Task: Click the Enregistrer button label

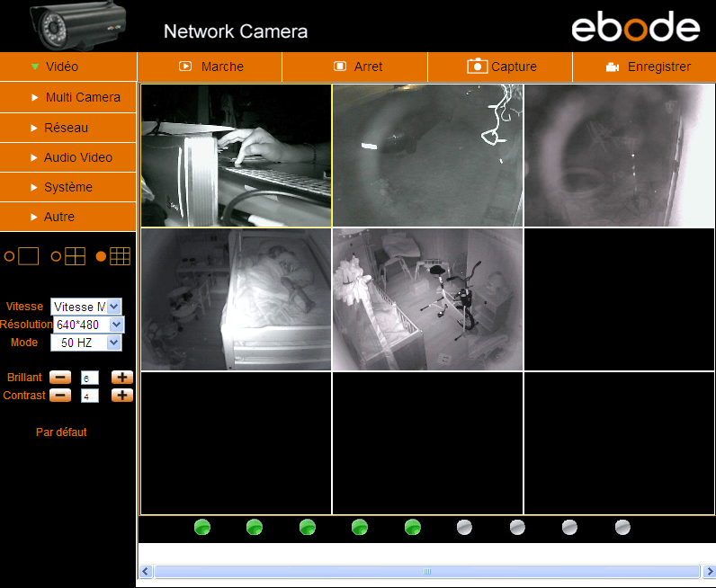Action: tap(659, 67)
